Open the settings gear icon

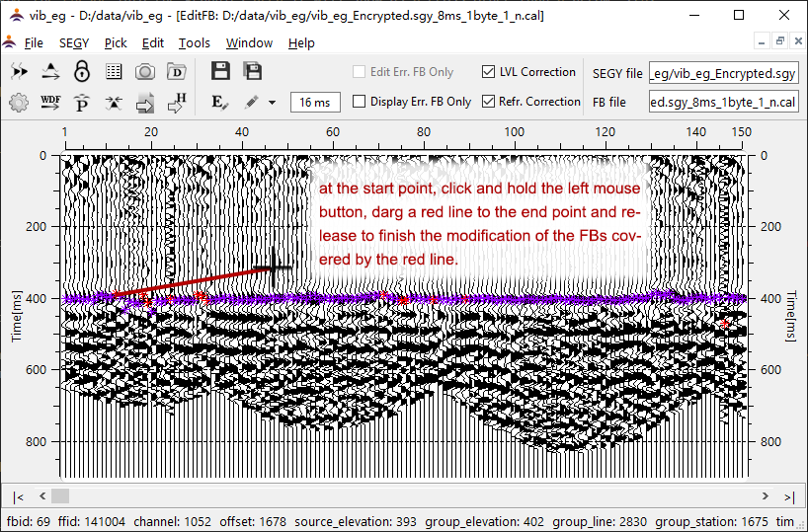[x=19, y=102]
